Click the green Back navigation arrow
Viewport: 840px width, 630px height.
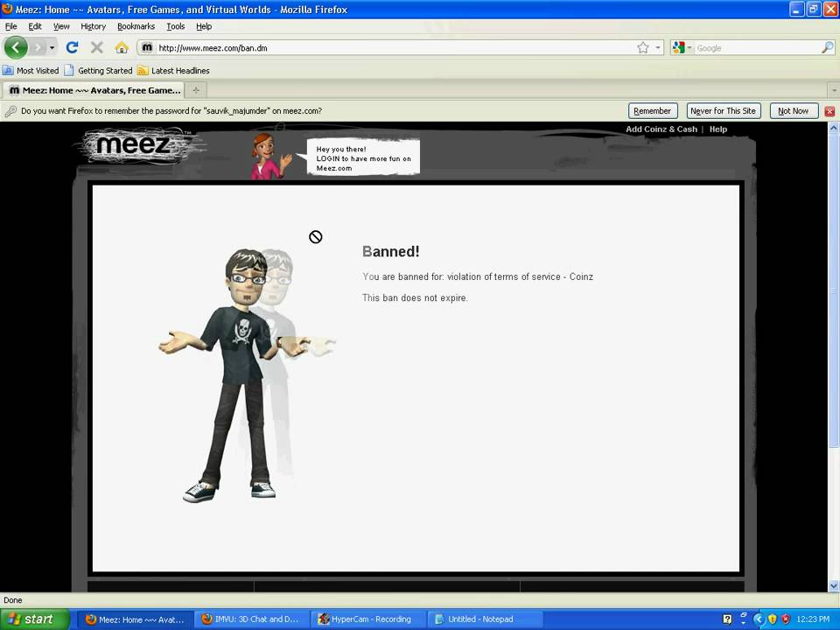pos(16,47)
